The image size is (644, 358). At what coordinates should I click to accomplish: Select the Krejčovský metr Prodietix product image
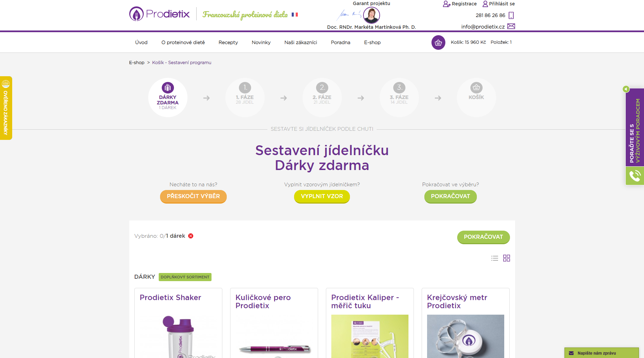pyautogui.click(x=466, y=336)
